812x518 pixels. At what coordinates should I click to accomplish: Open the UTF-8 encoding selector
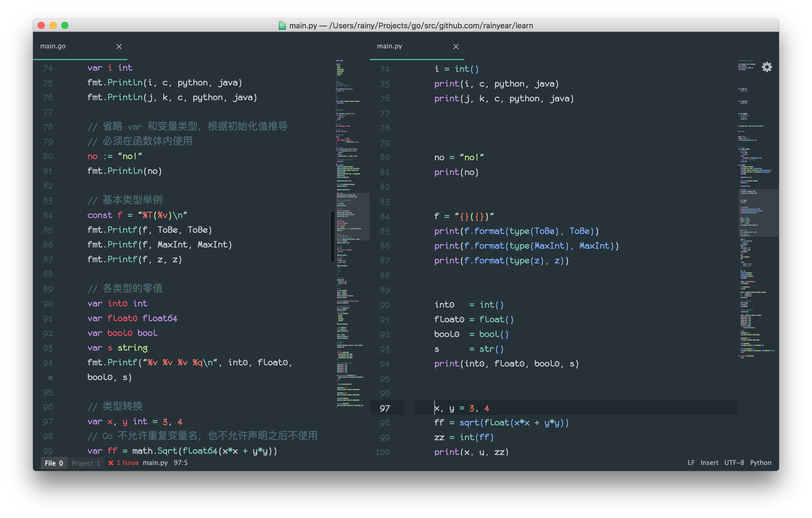click(734, 462)
